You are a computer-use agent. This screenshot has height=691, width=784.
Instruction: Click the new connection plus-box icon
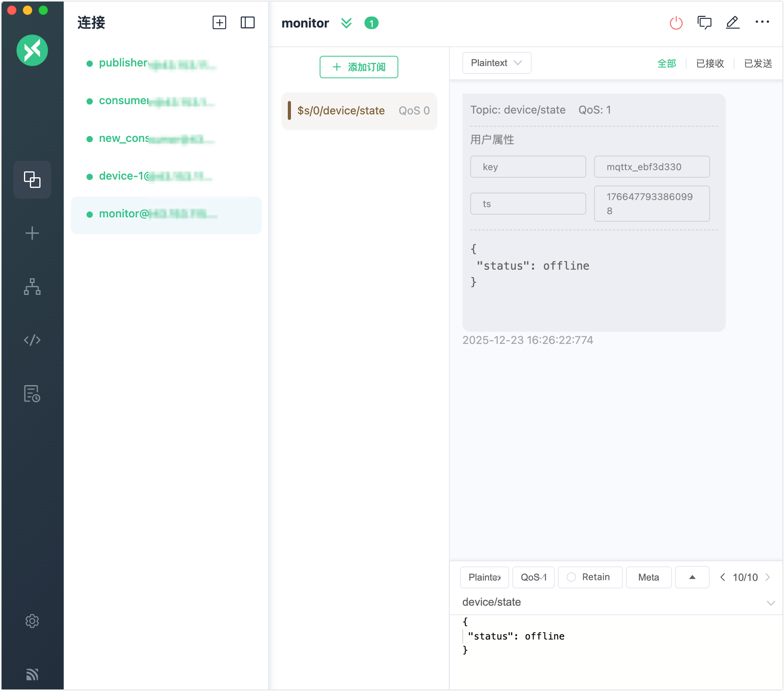[x=219, y=23]
